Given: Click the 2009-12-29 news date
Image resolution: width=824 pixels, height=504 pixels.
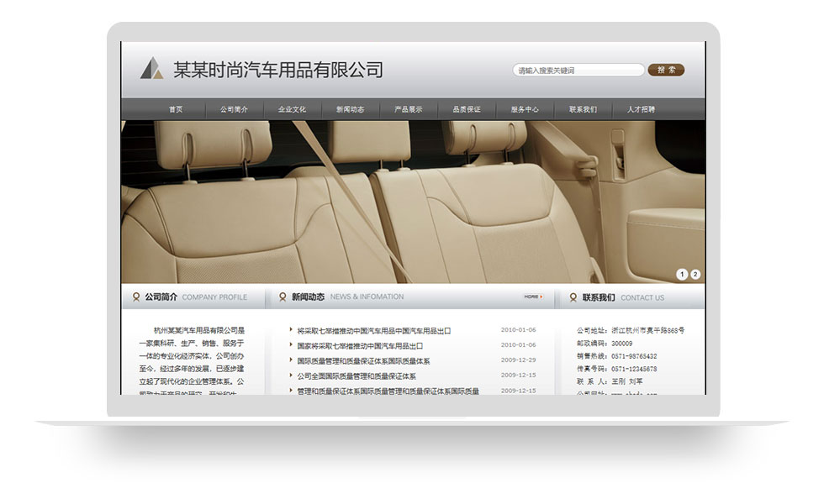Looking at the screenshot, I should (x=518, y=360).
